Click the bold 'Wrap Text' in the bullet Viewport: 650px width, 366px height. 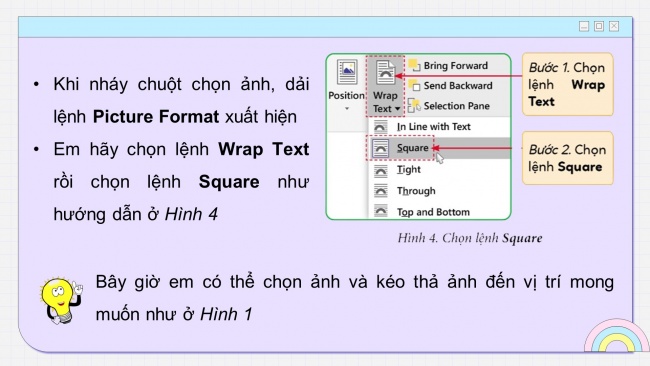264,149
